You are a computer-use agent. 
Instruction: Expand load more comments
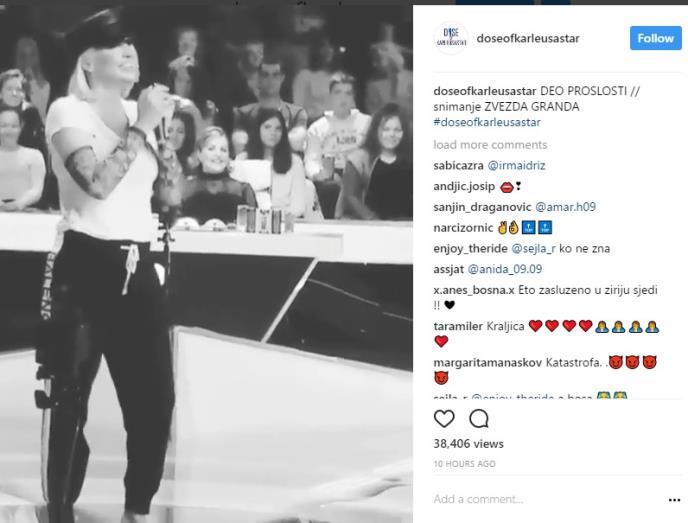tap(490, 145)
